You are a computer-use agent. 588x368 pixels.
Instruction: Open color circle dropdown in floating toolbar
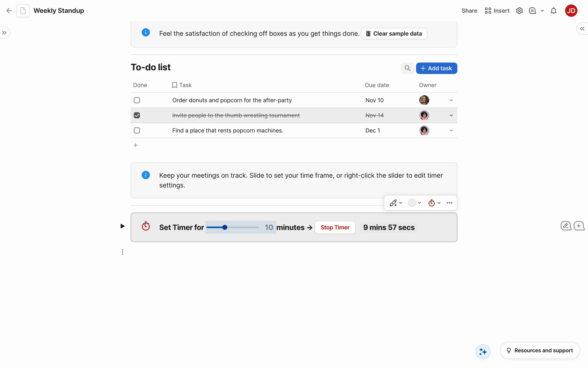click(x=415, y=203)
